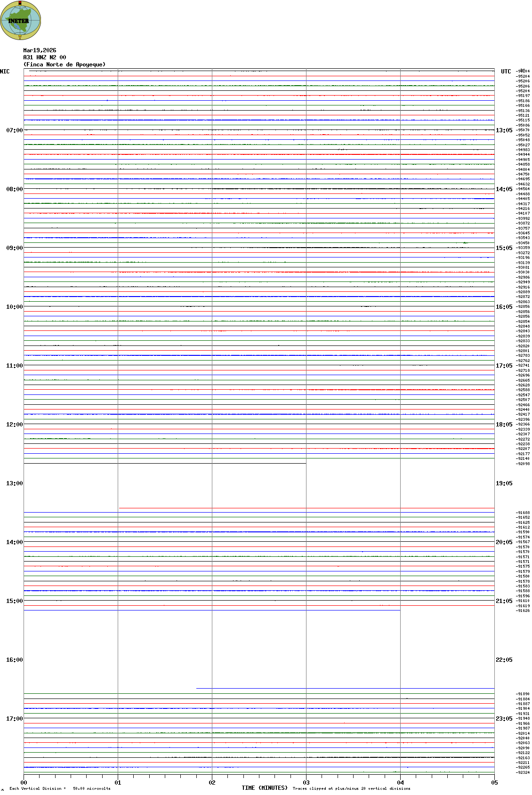Click the 23:05 UTC time marker

[x=504, y=719]
